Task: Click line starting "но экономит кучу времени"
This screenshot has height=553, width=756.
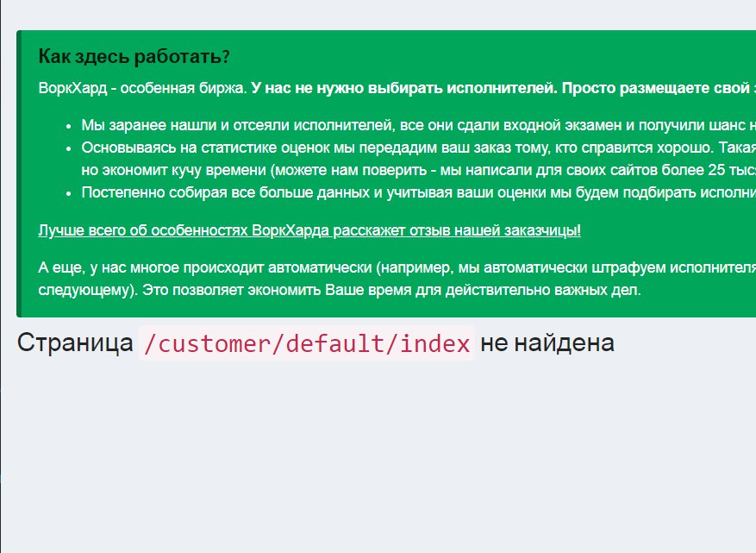Action: (418, 170)
